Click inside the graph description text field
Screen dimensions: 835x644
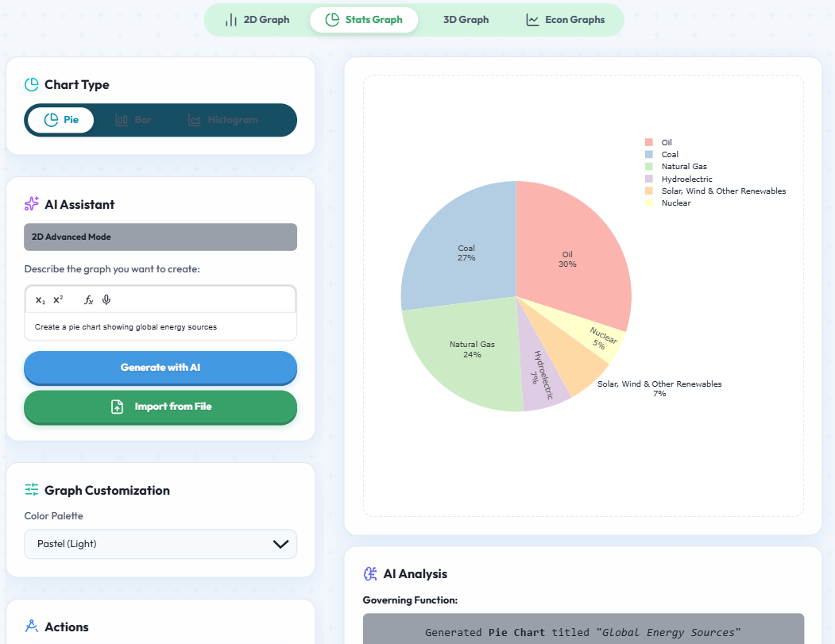[x=160, y=326]
